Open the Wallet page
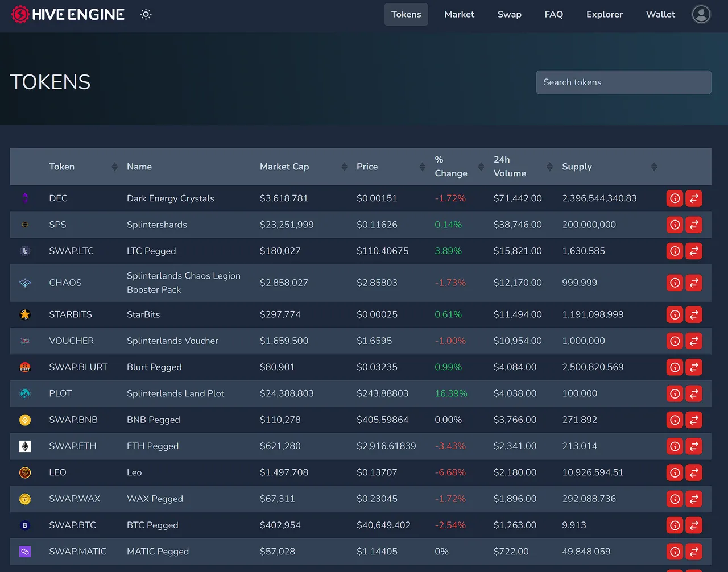 pos(660,14)
